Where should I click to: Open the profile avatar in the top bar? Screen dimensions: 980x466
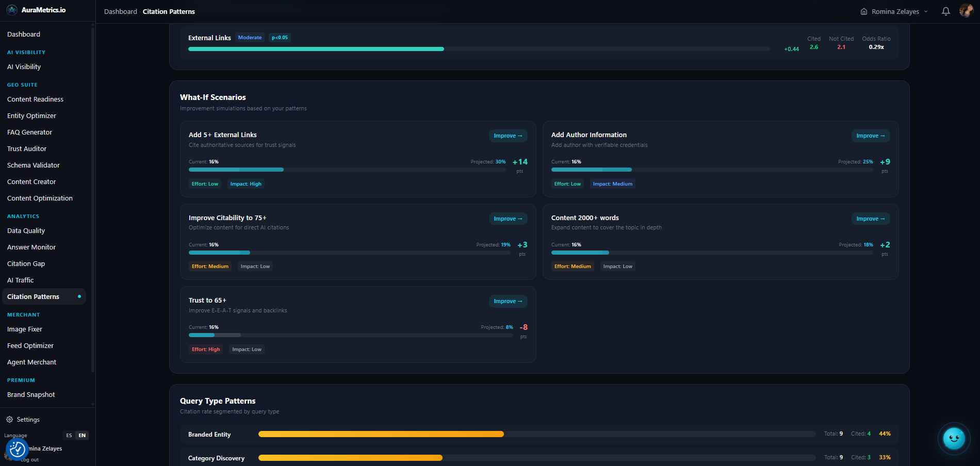[966, 10]
